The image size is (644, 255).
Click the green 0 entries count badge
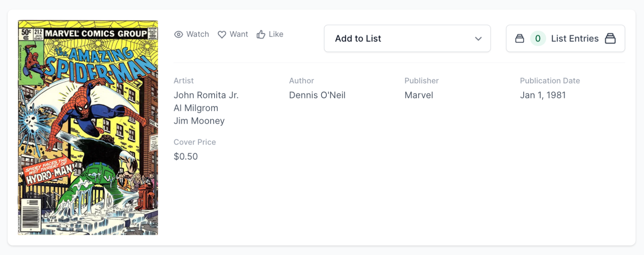538,39
